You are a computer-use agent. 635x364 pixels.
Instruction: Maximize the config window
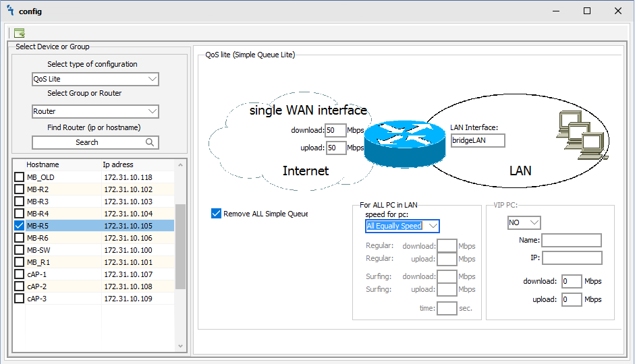(x=586, y=11)
